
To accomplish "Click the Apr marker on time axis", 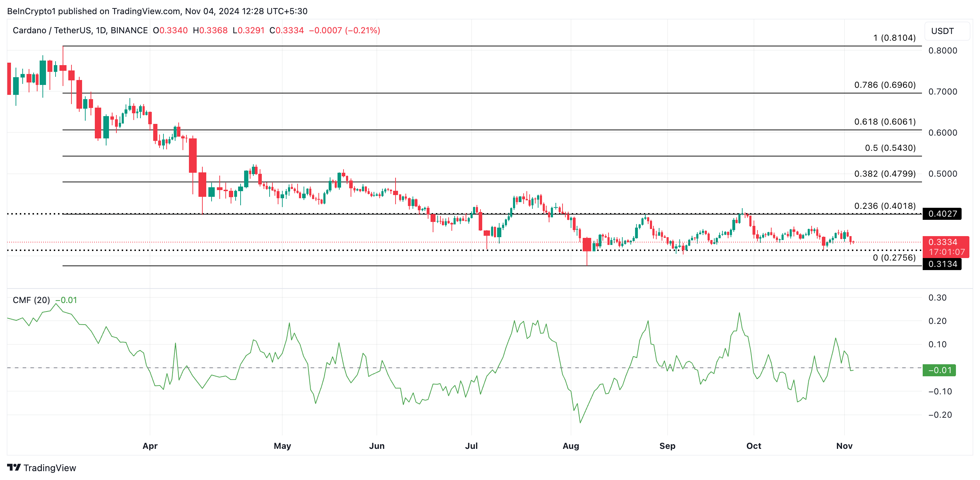I will (x=150, y=446).
